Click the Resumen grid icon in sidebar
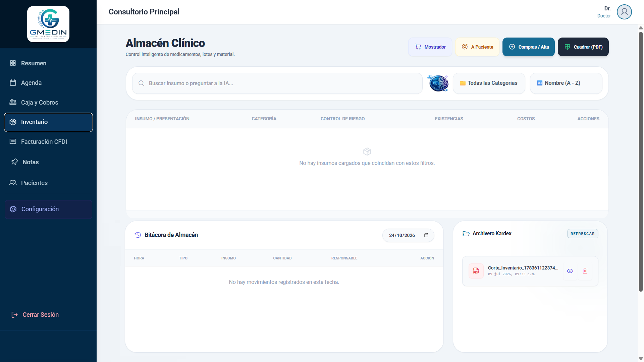Image resolution: width=644 pixels, height=362 pixels. click(13, 63)
